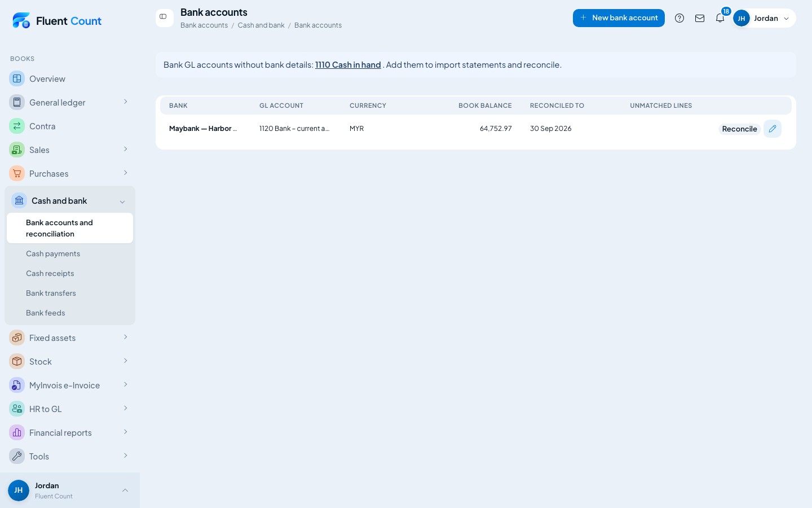Open Bank feeds submenu item
Image resolution: width=812 pixels, height=508 pixels.
pyautogui.click(x=70, y=313)
